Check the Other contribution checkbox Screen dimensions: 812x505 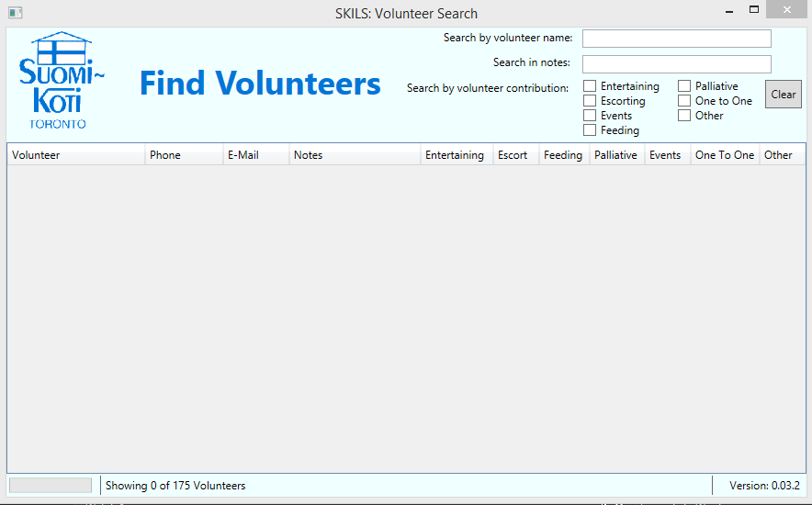[684, 116]
